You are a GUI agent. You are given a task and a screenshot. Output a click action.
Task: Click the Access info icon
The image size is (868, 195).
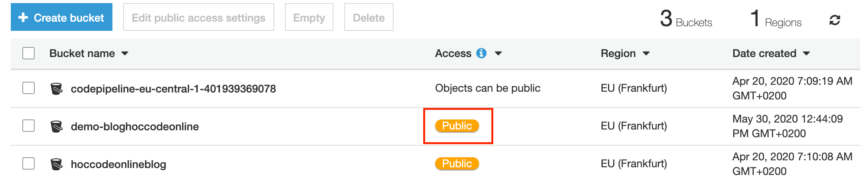[x=481, y=53]
